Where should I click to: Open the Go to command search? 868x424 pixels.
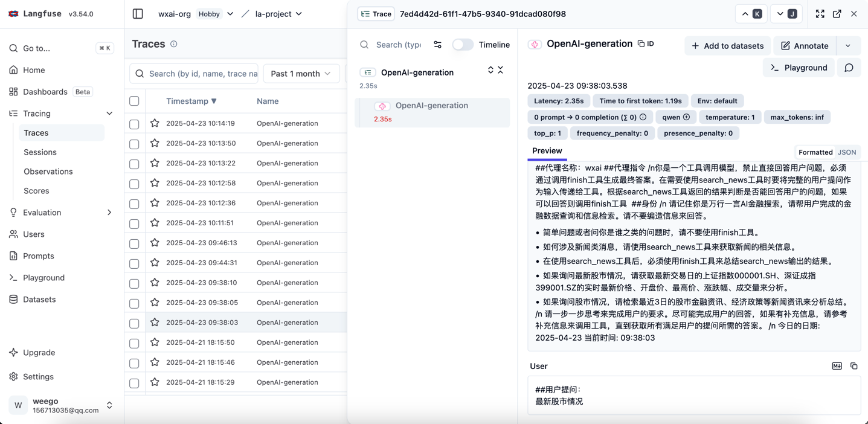[62, 48]
